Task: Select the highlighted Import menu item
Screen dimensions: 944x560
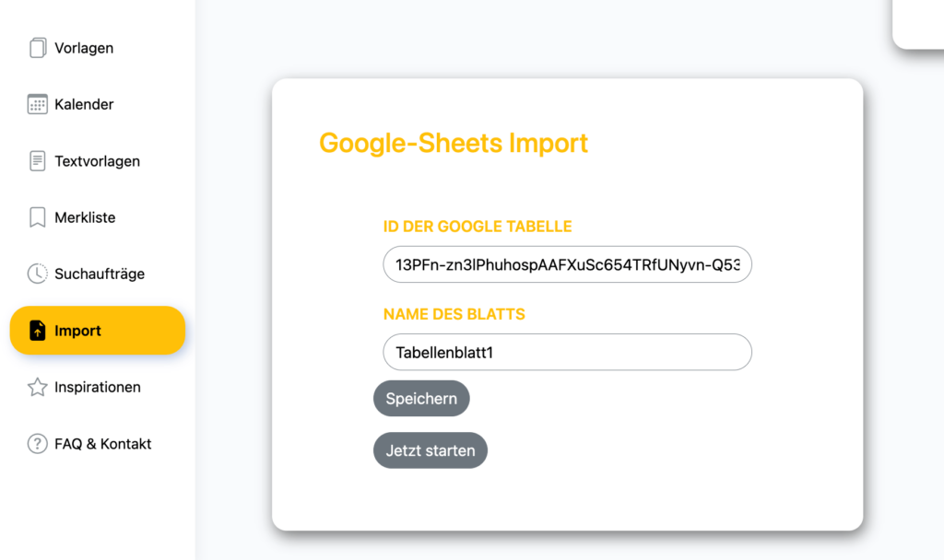Action: (x=98, y=331)
